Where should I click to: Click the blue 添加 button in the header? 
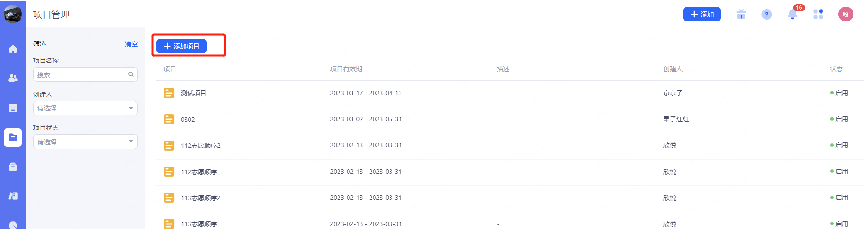702,15
